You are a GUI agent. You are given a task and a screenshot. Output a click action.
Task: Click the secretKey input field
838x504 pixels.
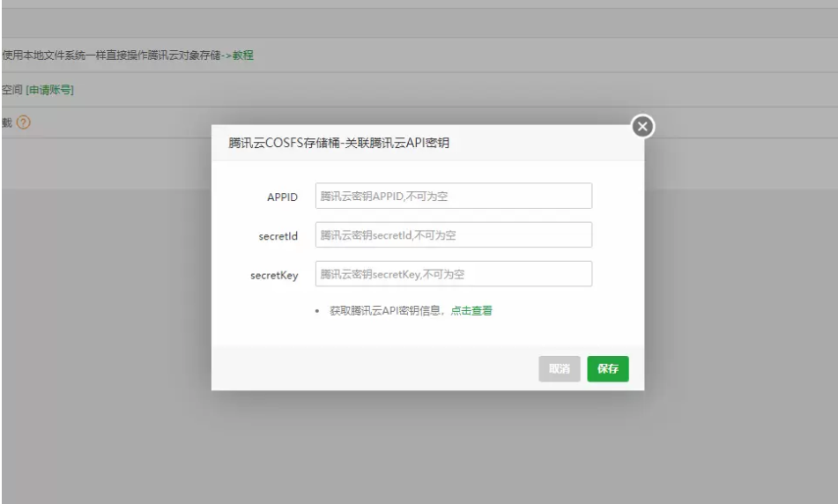click(453, 274)
